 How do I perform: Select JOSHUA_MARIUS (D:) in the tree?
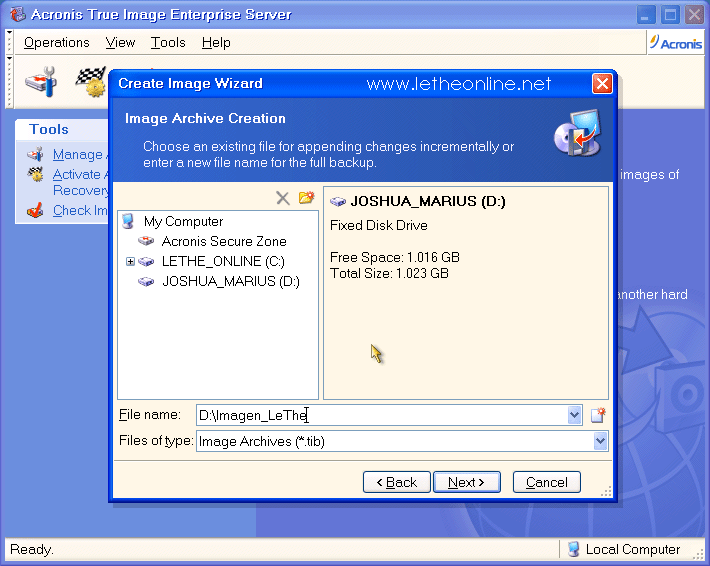[230, 281]
